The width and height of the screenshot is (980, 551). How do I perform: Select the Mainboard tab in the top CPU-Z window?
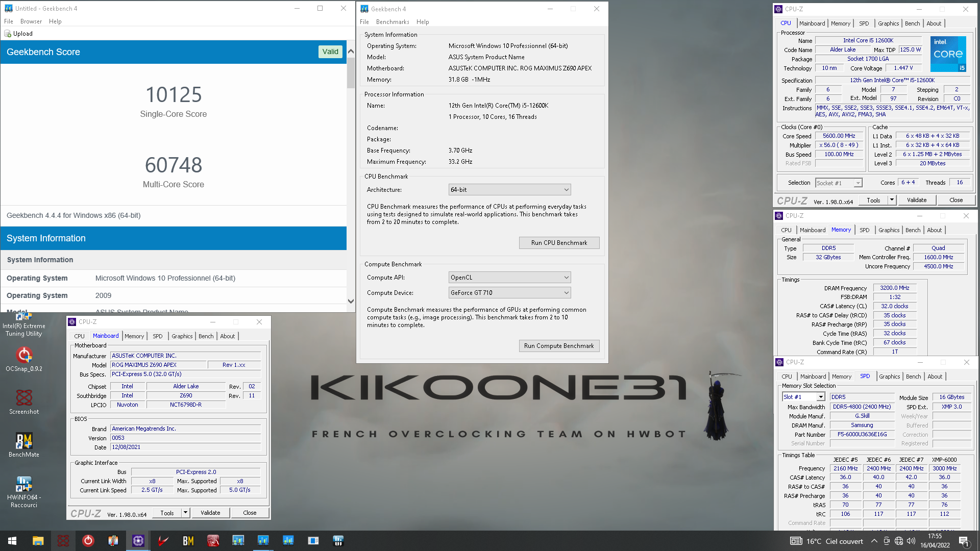click(812, 23)
